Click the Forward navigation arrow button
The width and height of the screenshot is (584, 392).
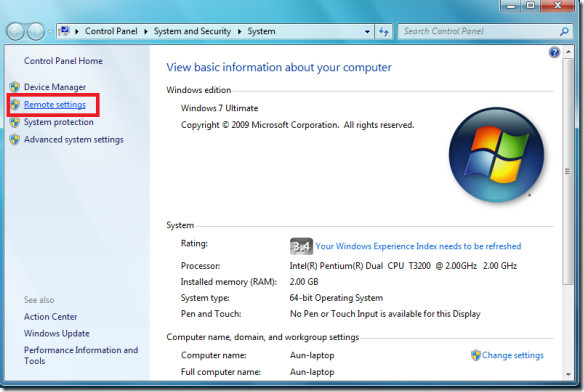[x=36, y=32]
